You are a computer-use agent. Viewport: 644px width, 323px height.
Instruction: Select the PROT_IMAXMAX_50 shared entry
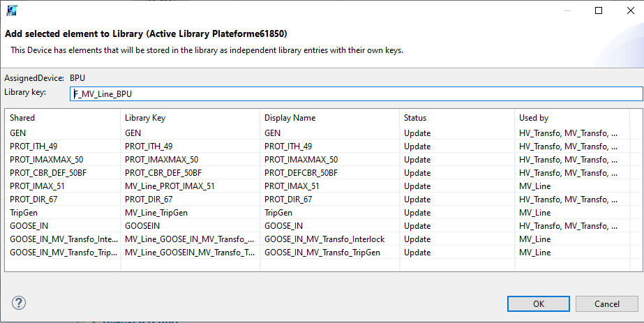pos(46,160)
